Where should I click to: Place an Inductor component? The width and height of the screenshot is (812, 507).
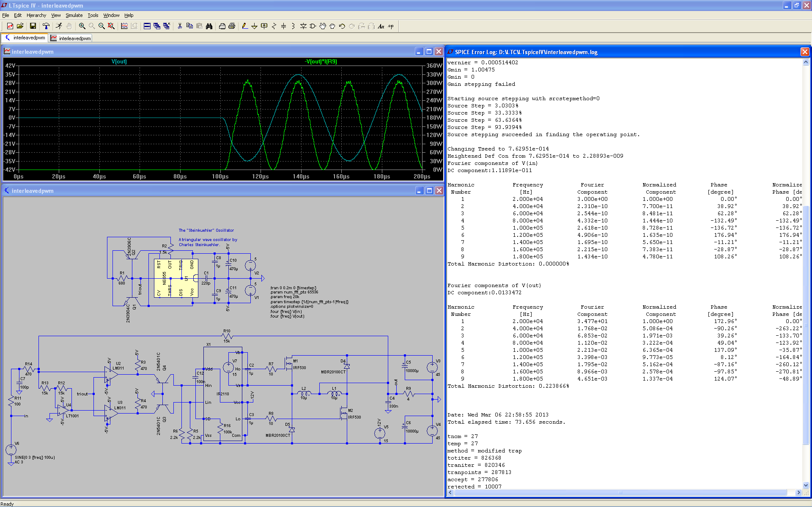coord(294,26)
